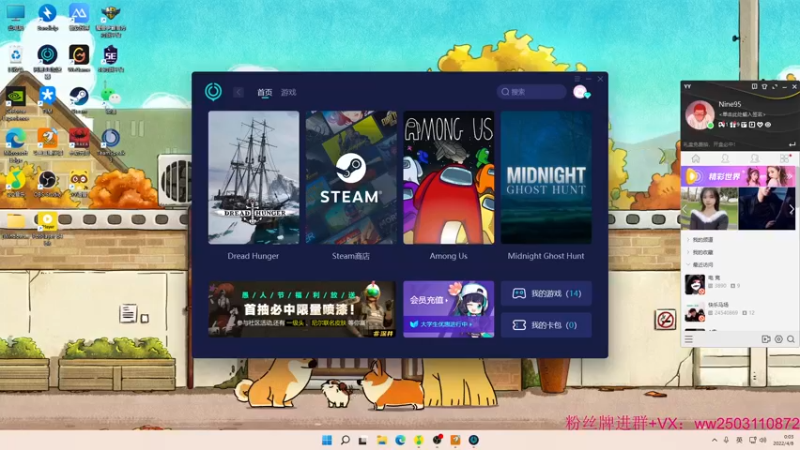Image resolution: width=800 pixels, height=450 pixels.
Task: Open the Dread Hunger game card
Action: tap(254, 178)
